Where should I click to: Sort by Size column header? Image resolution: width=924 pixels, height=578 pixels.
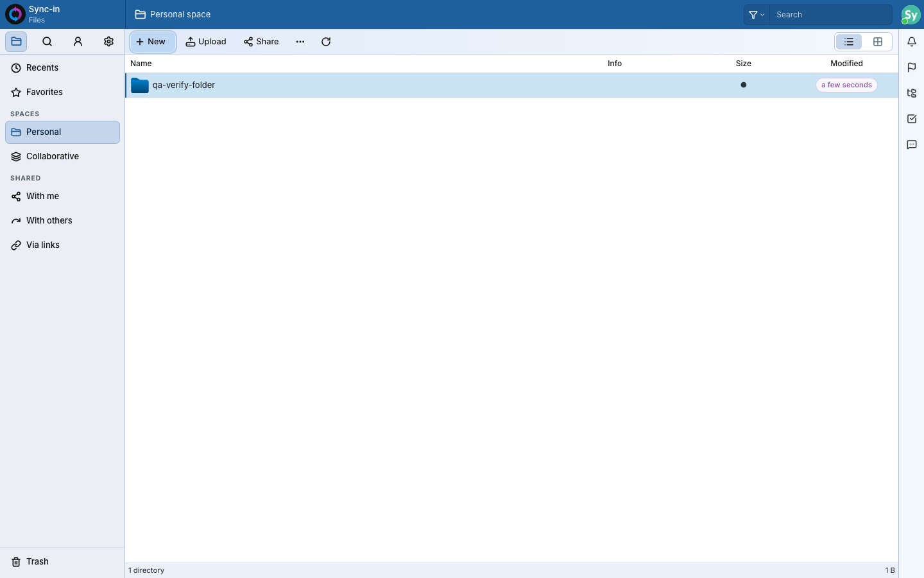(x=744, y=64)
